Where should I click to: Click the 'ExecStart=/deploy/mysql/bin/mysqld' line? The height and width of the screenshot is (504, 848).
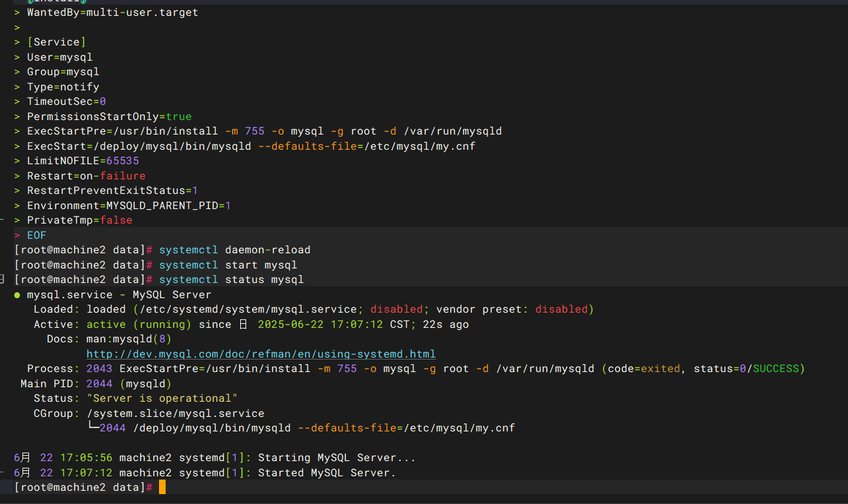251,146
